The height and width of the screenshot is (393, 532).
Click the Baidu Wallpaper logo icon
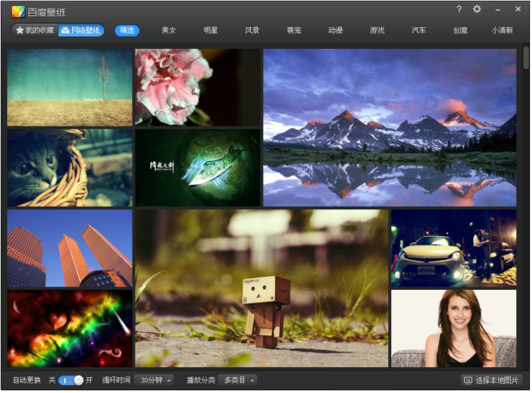19,12
